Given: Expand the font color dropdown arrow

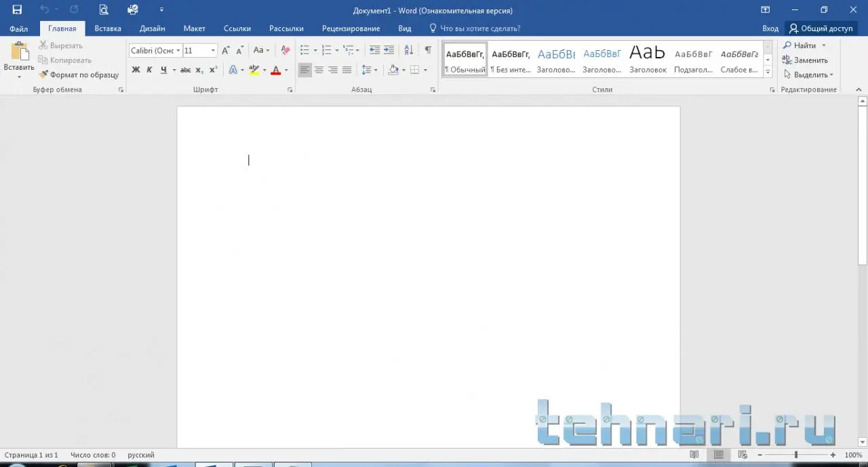Looking at the screenshot, I should tap(286, 70).
